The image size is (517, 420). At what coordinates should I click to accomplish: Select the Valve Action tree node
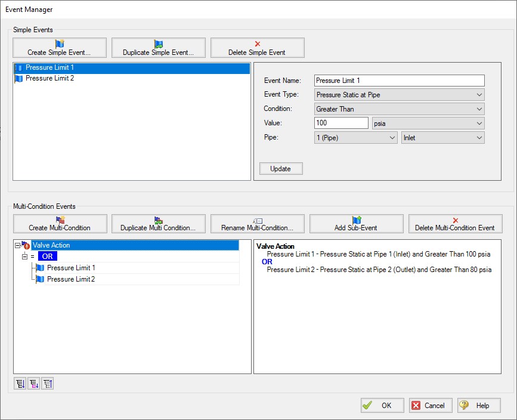[x=135, y=245]
